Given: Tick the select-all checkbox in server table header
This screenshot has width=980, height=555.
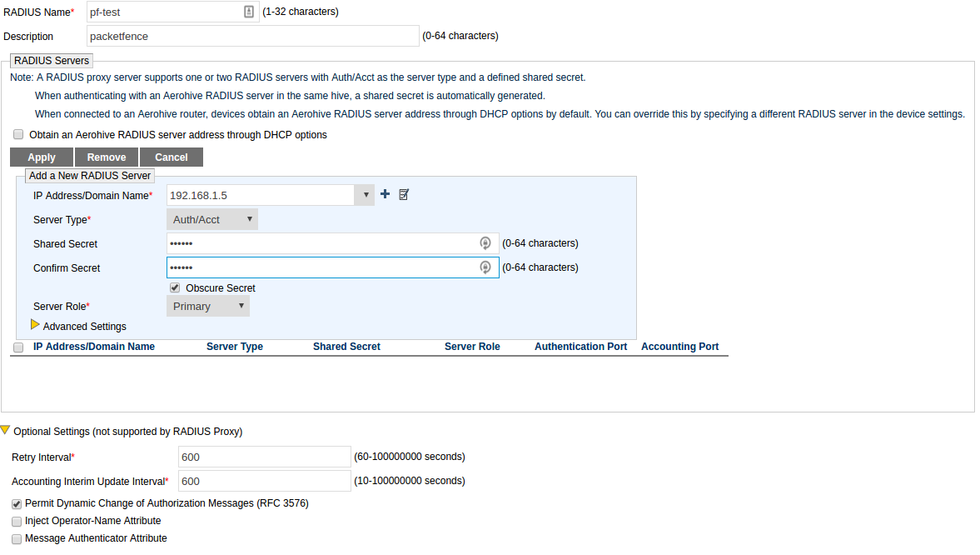Looking at the screenshot, I should (18, 347).
